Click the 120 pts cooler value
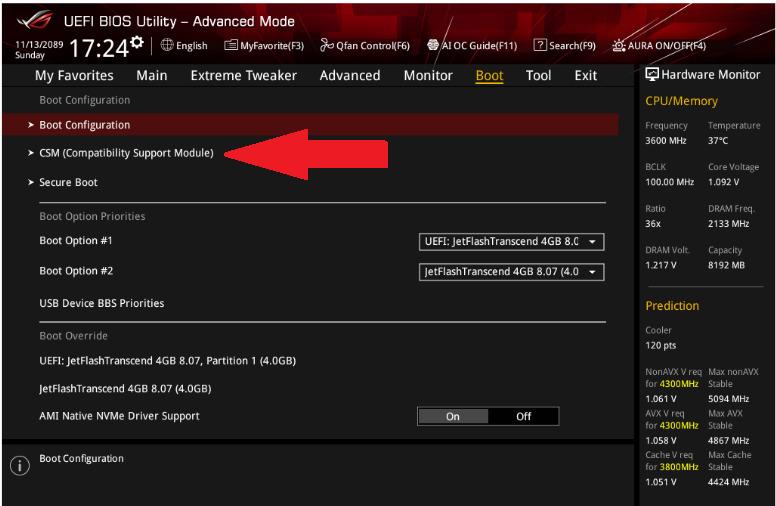The width and height of the screenshot is (776, 506). pos(660,346)
